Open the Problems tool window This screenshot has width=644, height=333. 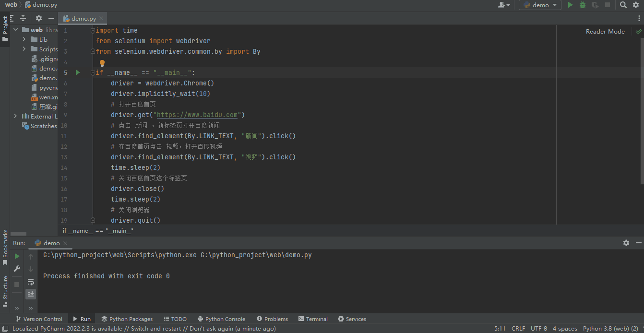click(272, 319)
